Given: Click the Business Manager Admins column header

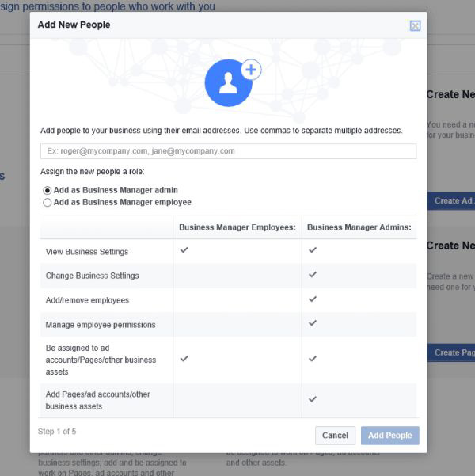Looking at the screenshot, I should point(359,227).
